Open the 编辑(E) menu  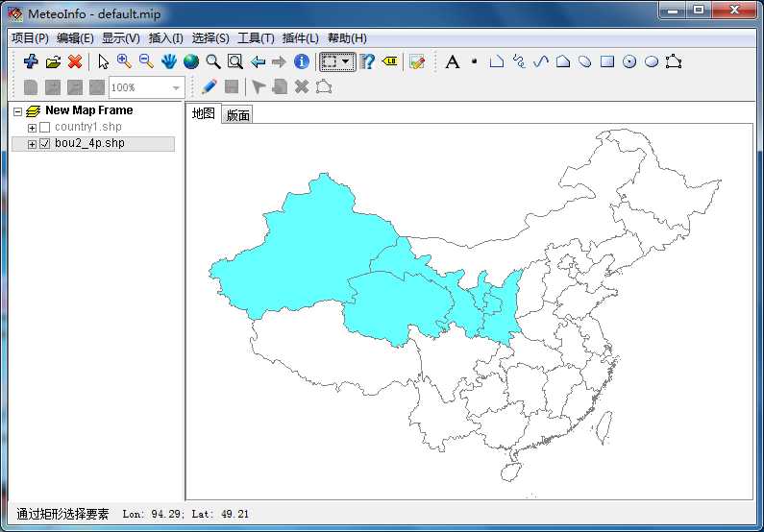coord(75,38)
